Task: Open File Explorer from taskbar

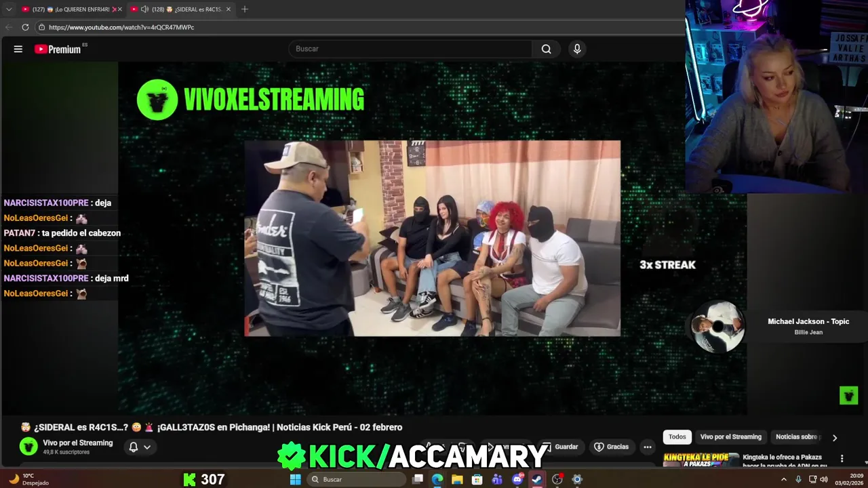Action: pos(458,479)
